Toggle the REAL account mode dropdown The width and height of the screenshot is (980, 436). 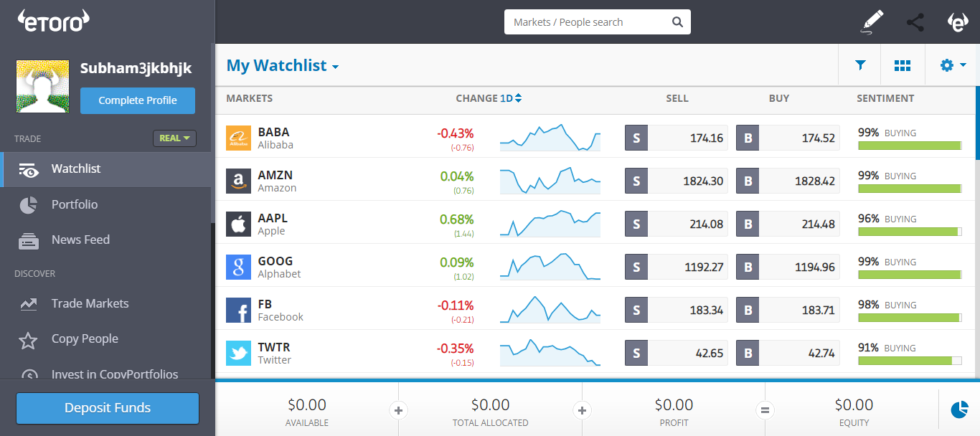[x=174, y=138]
